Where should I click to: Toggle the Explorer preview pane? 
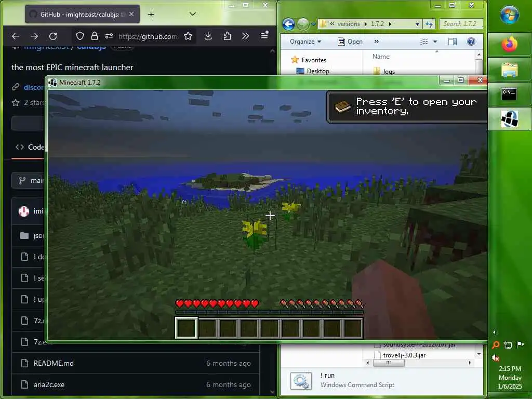[453, 42]
